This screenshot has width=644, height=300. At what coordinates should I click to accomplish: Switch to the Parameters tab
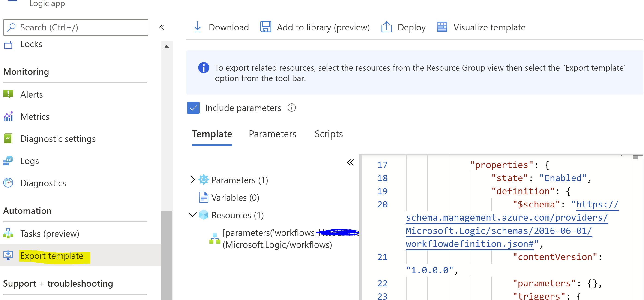coord(272,134)
